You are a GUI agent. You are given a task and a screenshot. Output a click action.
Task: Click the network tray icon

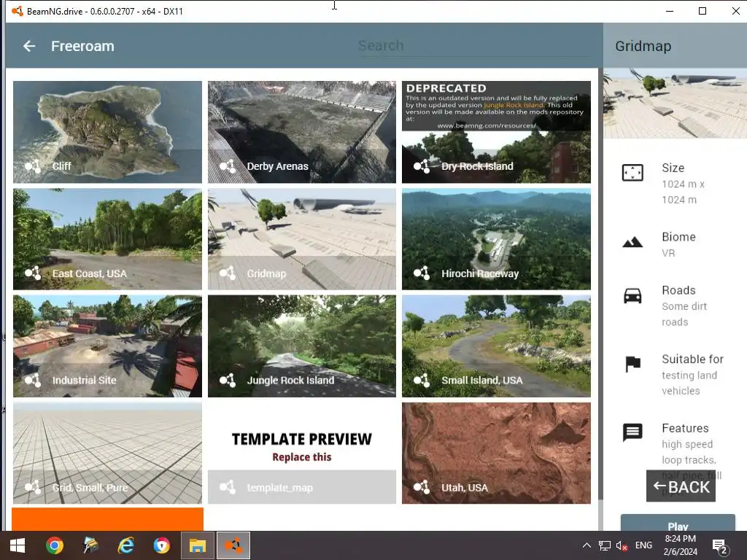[605, 545]
